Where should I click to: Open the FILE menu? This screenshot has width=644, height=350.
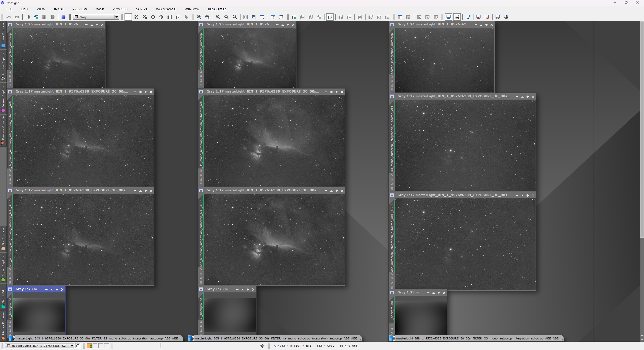point(9,9)
